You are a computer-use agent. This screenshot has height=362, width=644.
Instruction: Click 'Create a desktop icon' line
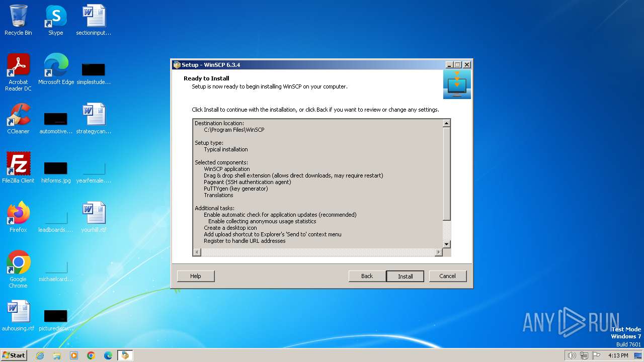[230, 228]
